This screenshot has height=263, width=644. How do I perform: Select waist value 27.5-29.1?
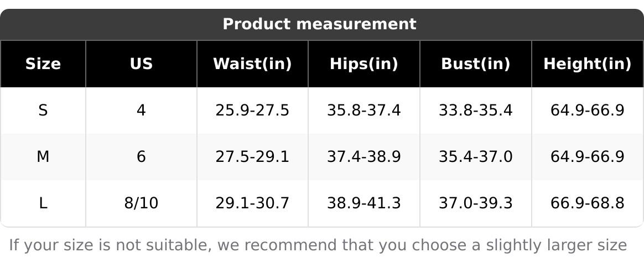[x=252, y=157]
